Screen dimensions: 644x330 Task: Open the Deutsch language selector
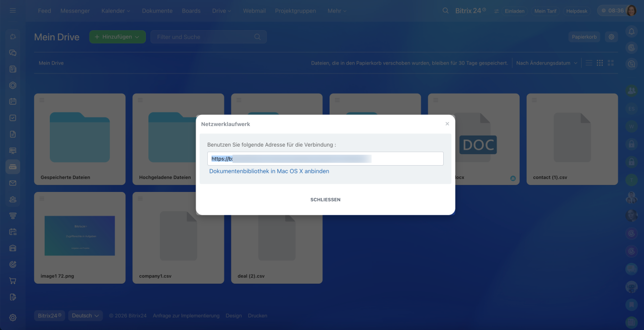click(x=86, y=315)
